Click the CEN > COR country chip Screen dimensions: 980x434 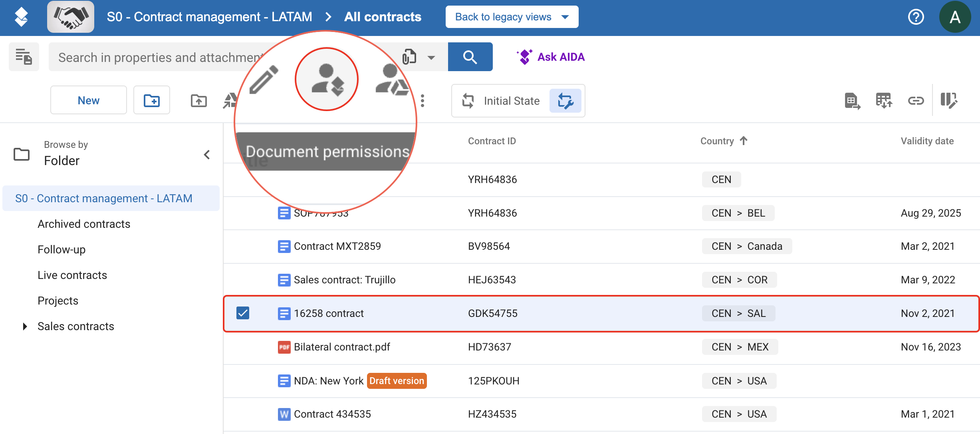pyautogui.click(x=740, y=280)
